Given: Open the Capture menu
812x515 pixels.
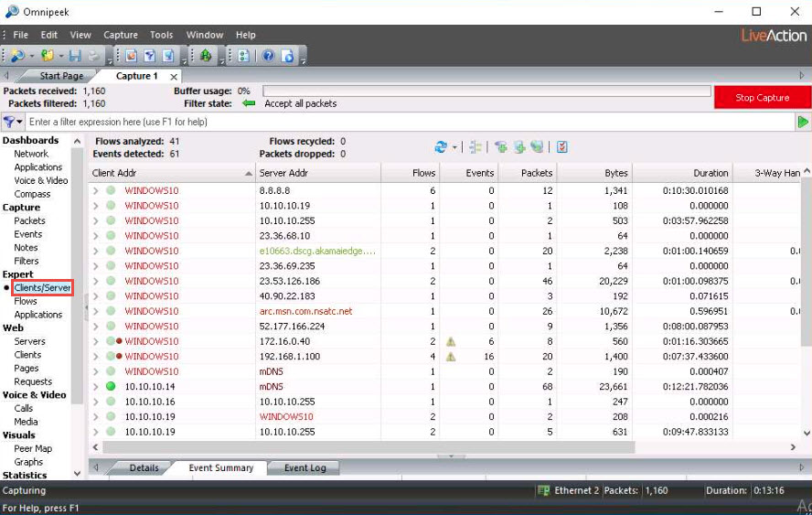Looking at the screenshot, I should (121, 35).
